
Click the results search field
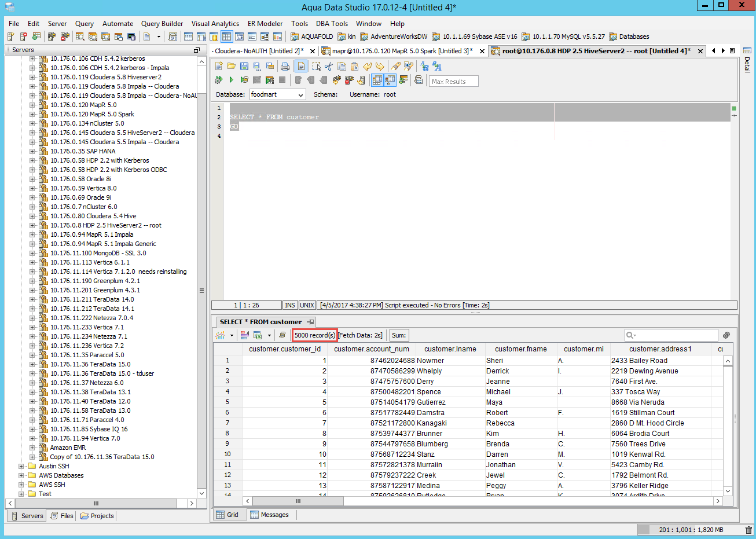671,335
